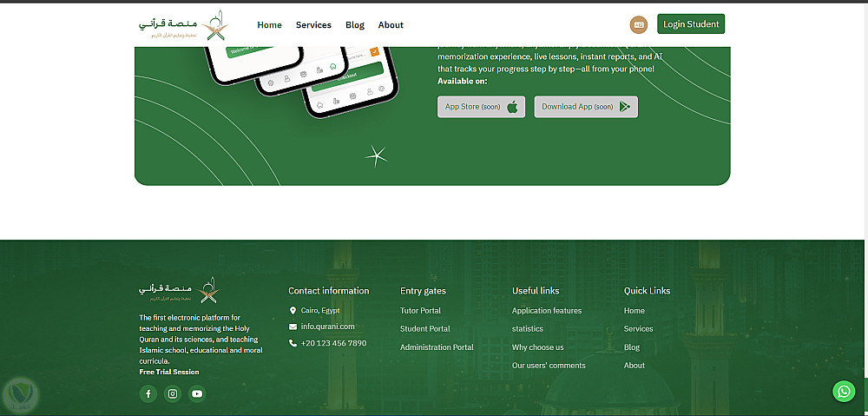This screenshot has height=416, width=868.
Task: Click the Qurani logo in header
Action: [184, 25]
